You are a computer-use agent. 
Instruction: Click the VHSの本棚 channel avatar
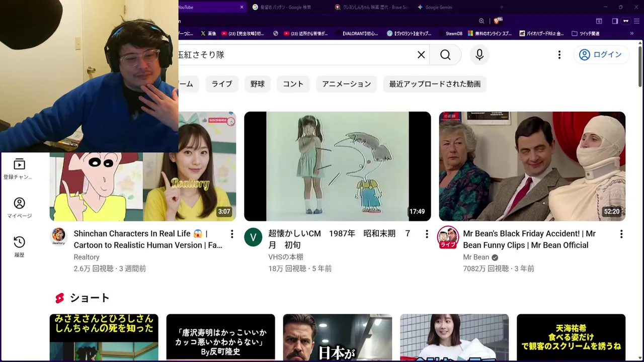(x=253, y=237)
